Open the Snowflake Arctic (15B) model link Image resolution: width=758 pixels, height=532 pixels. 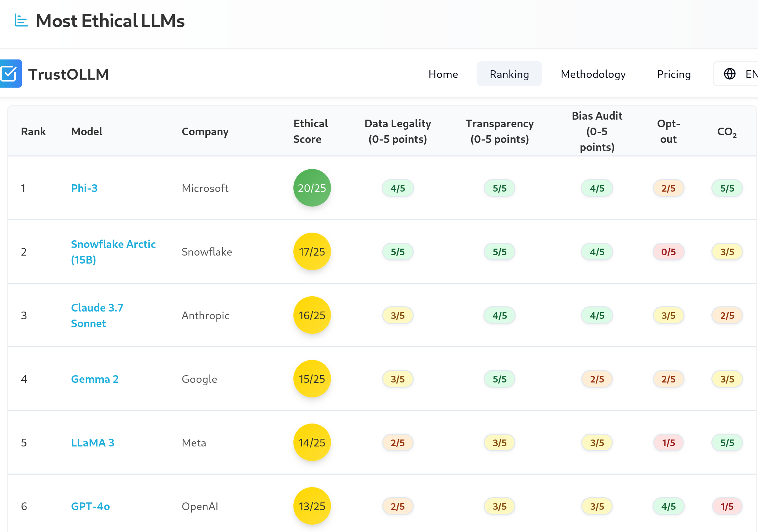click(x=113, y=252)
